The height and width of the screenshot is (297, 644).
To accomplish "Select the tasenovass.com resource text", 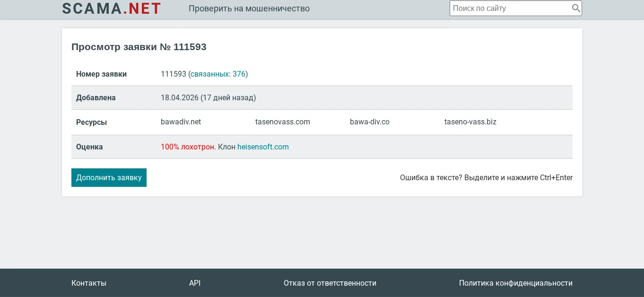I will point(283,122).
